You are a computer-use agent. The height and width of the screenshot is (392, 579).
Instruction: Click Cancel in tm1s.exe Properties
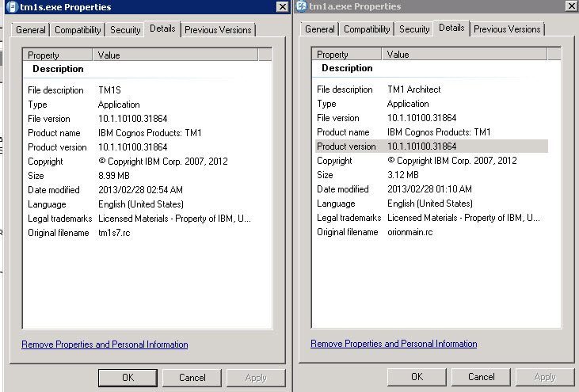pyautogui.click(x=192, y=378)
